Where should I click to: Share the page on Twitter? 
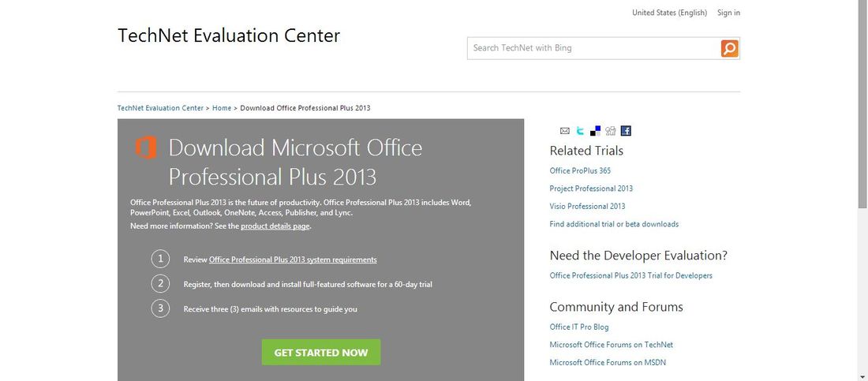(580, 131)
